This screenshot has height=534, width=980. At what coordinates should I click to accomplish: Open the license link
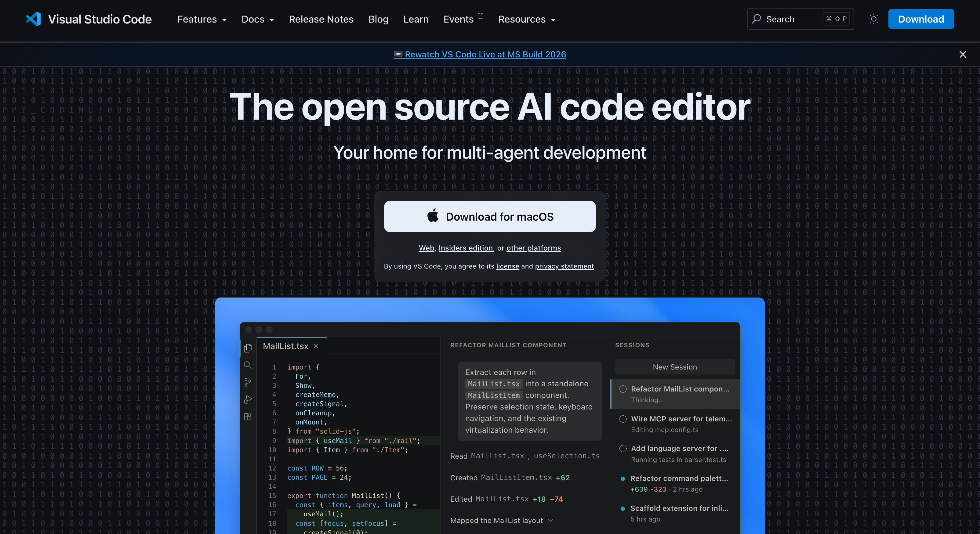(x=507, y=266)
